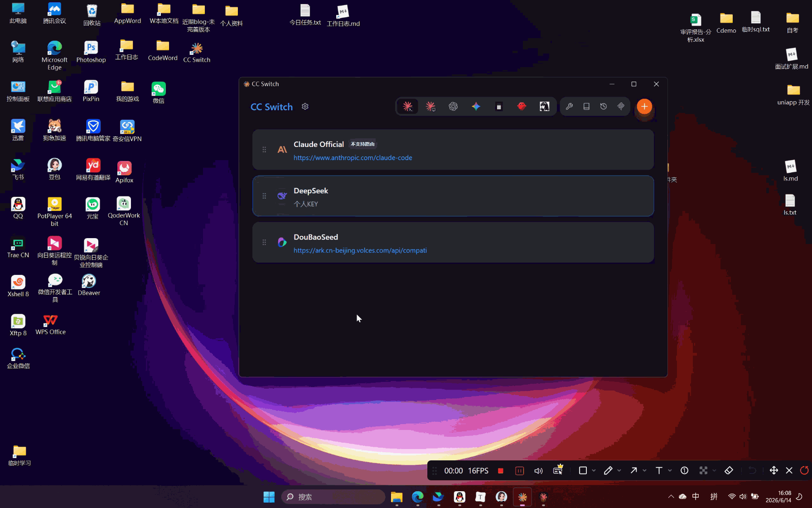The height and width of the screenshot is (508, 812).
Task: Click the orange add provider button
Action: 644,107
